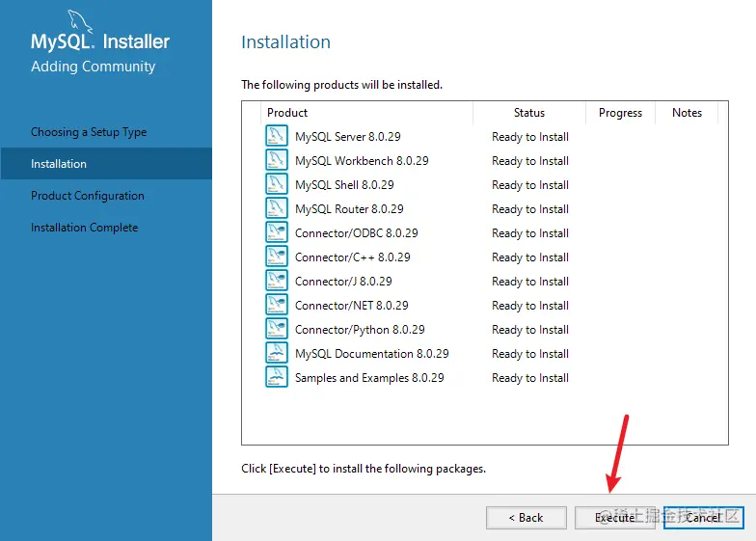This screenshot has height=541, width=756.
Task: Select the Connector/C++ 8.0.29 row text
Action: coord(353,257)
